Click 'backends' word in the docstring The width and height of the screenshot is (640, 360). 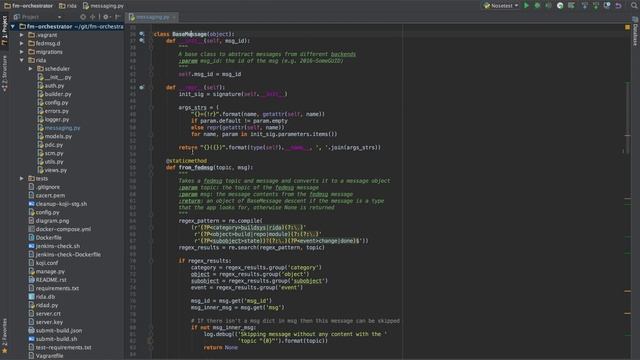[x=343, y=54]
